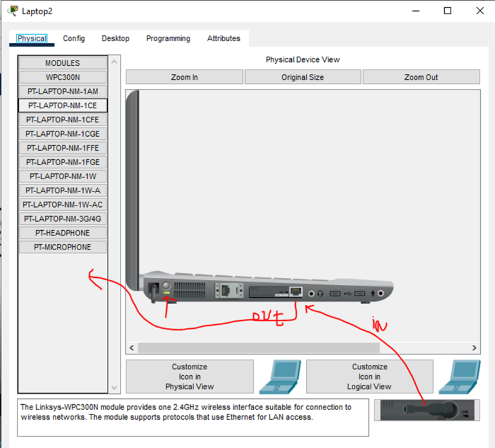Select the PT-LAPTOP-NM-1CE module
Viewport: 495px width, 448px height.
(x=63, y=106)
